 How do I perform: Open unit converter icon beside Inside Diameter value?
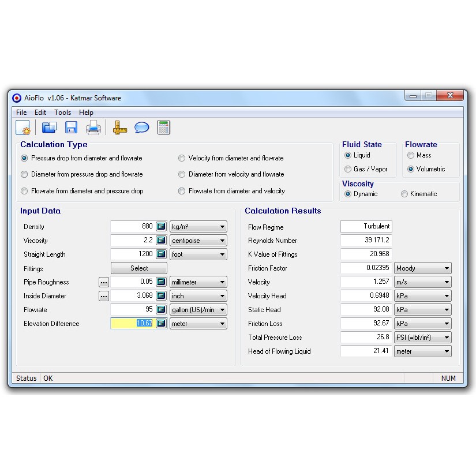pyautogui.click(x=161, y=295)
